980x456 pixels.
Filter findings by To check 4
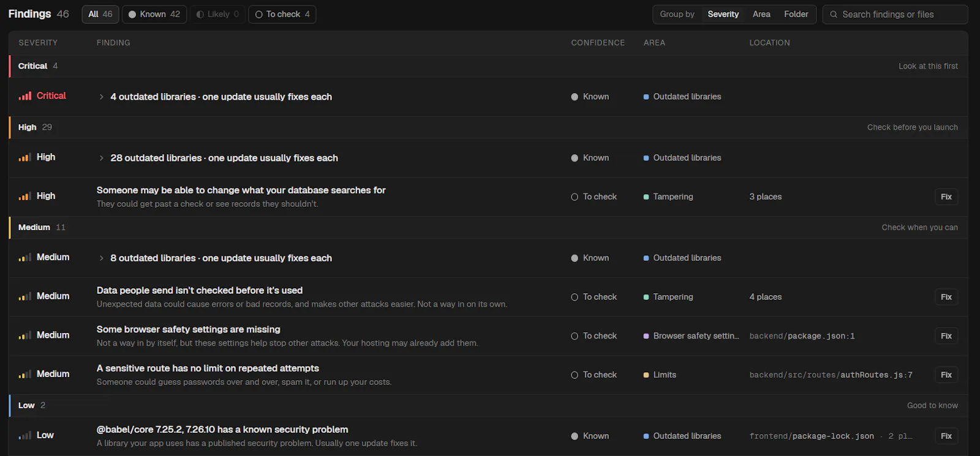pyautogui.click(x=282, y=14)
